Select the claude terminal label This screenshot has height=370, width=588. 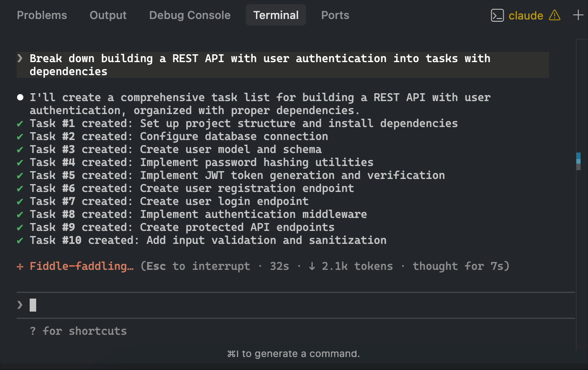click(x=525, y=16)
